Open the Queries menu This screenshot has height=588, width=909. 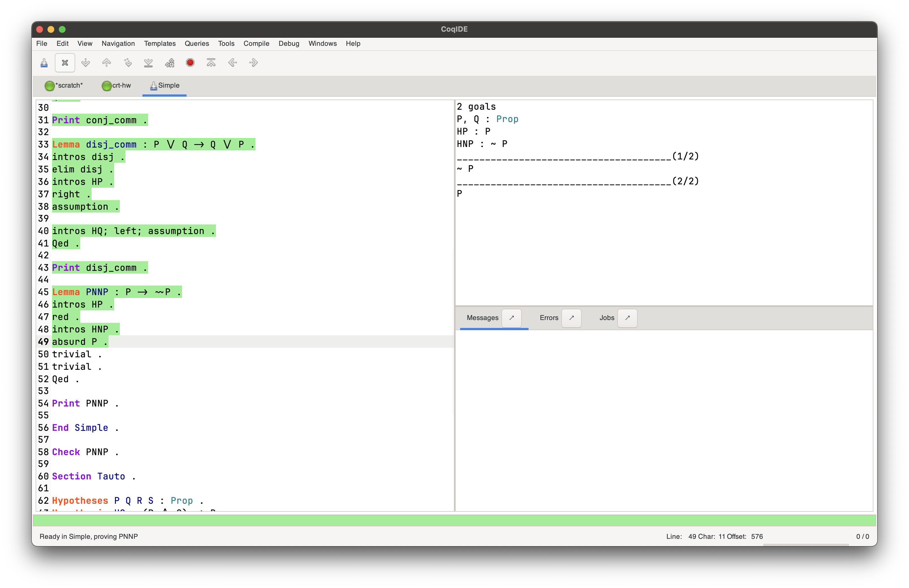pyautogui.click(x=197, y=44)
